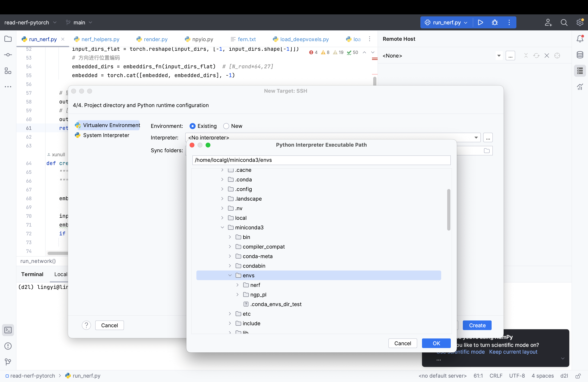
Task: Open Terminal tool window icon in sidebar
Action: [x=8, y=330]
